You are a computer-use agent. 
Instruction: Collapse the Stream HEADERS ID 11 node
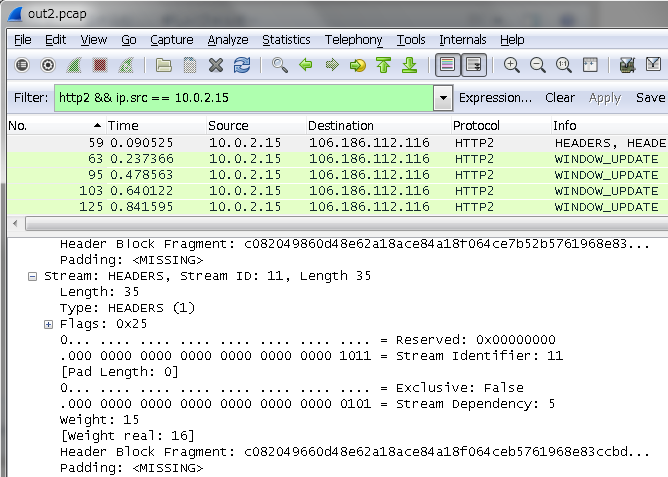pyautogui.click(x=32, y=277)
